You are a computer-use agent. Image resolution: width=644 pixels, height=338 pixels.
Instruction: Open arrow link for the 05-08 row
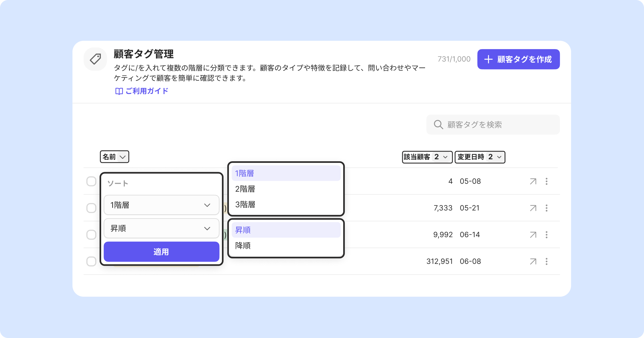coord(533,181)
